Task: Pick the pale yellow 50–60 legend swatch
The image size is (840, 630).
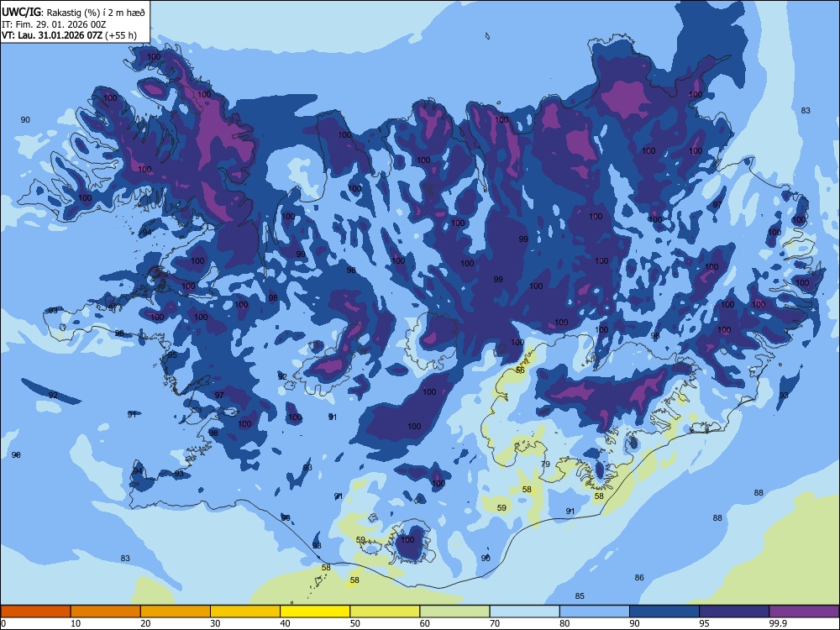Action: point(385,612)
